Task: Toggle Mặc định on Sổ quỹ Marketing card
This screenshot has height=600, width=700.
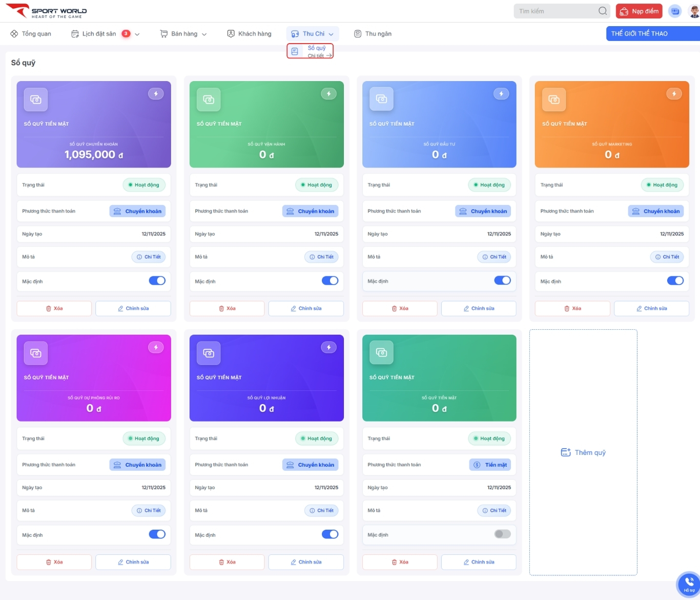Action: click(x=675, y=281)
